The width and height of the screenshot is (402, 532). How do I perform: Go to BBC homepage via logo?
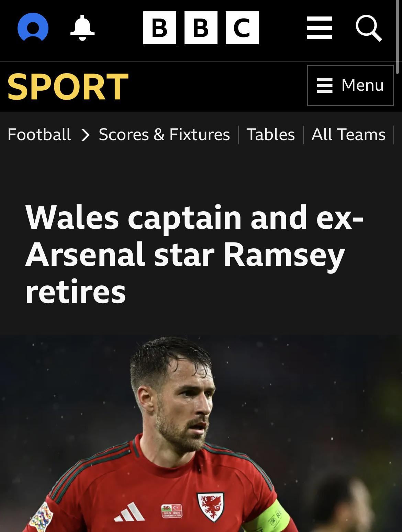point(201,28)
